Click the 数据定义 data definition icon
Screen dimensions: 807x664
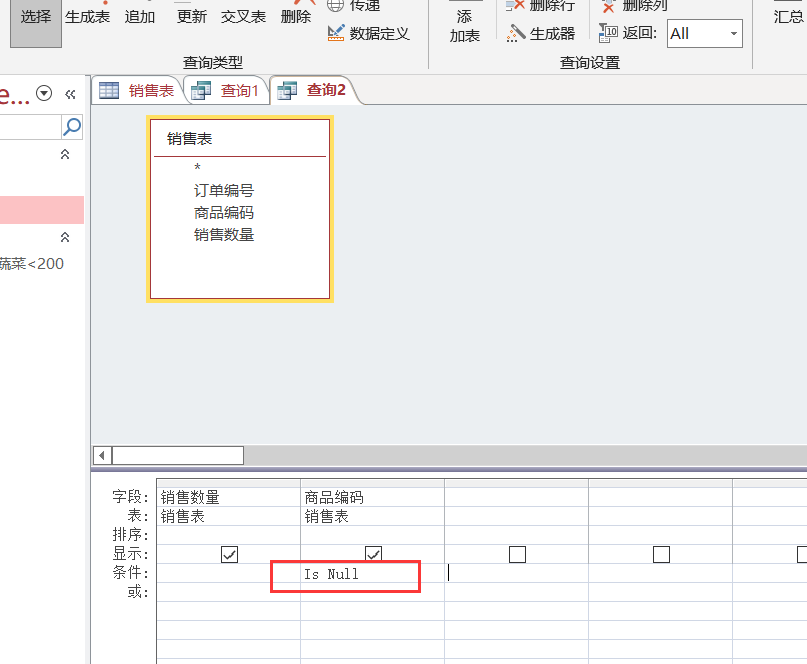click(x=336, y=33)
